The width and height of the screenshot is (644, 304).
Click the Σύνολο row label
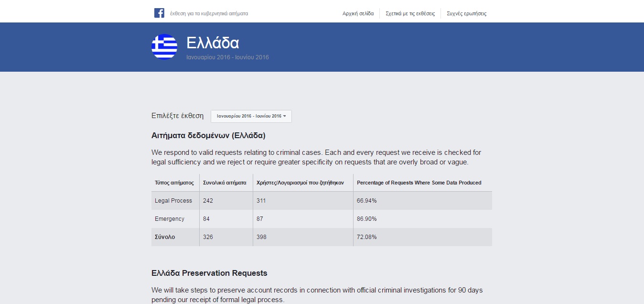click(165, 237)
